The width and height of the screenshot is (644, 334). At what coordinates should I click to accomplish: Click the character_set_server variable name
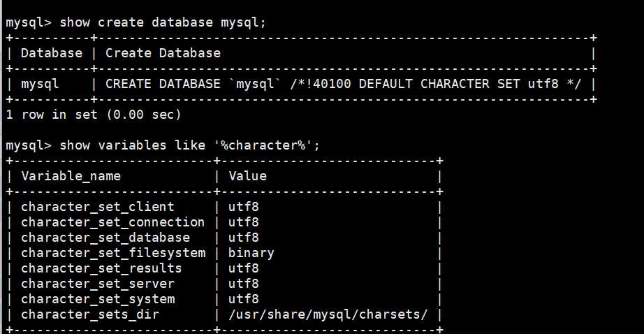98,284
